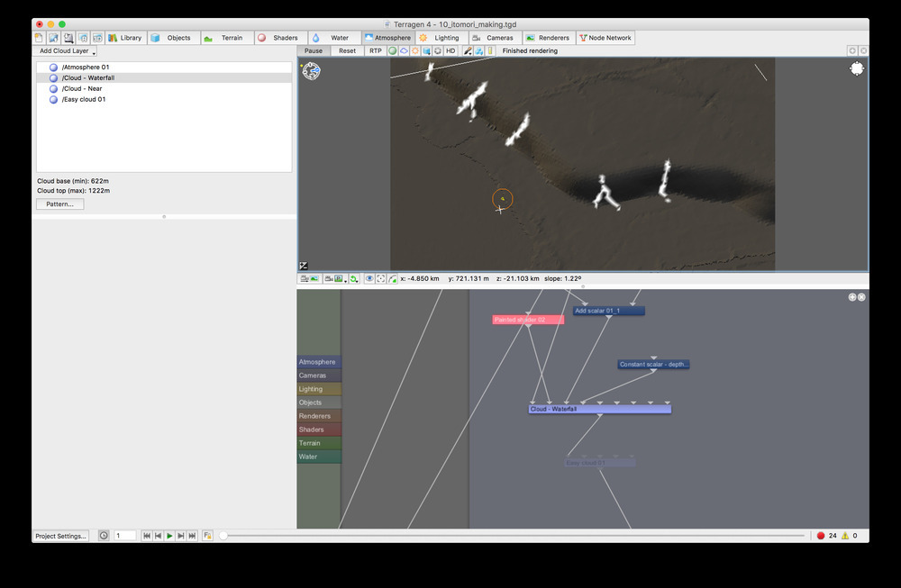Toggle the sun lighting preview icon
Viewport: 901px width, 588px height.
pyautogui.click(x=415, y=51)
